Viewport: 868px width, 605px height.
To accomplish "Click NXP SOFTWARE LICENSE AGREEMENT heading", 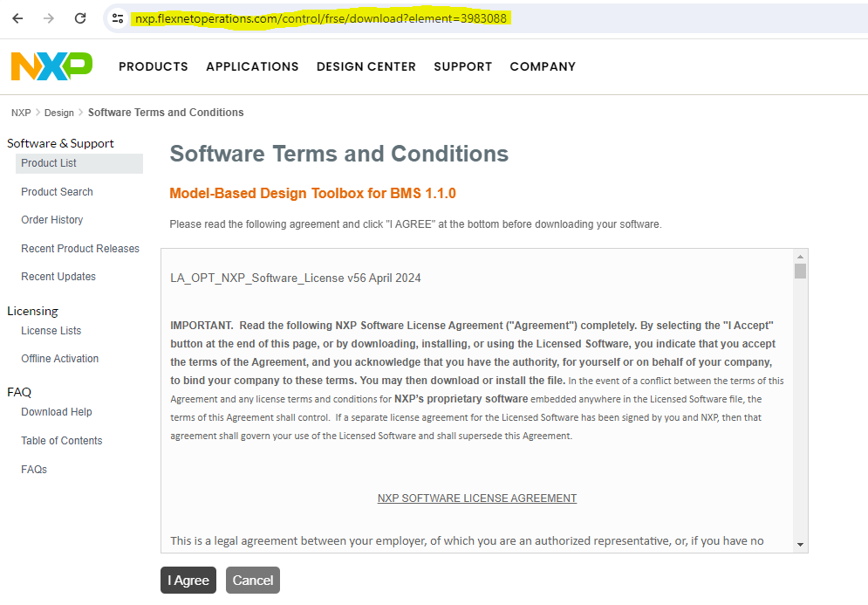I will pos(477,498).
